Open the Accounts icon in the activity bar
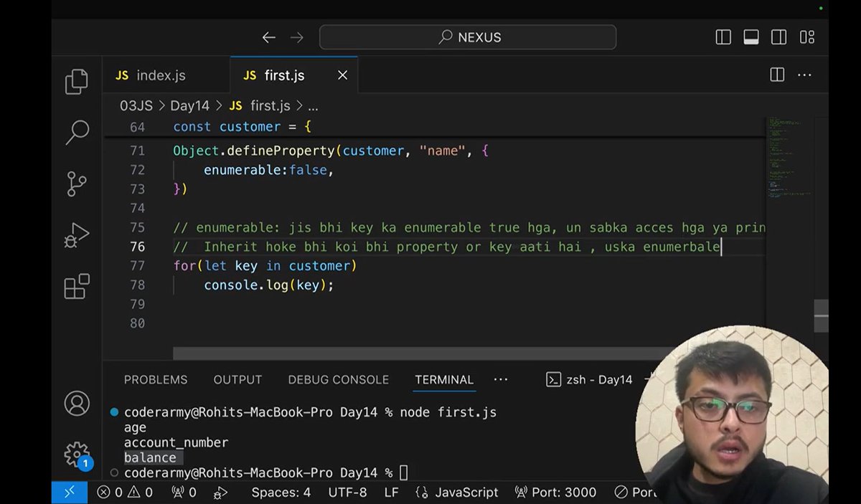Image resolution: width=861 pixels, height=504 pixels. [x=77, y=404]
